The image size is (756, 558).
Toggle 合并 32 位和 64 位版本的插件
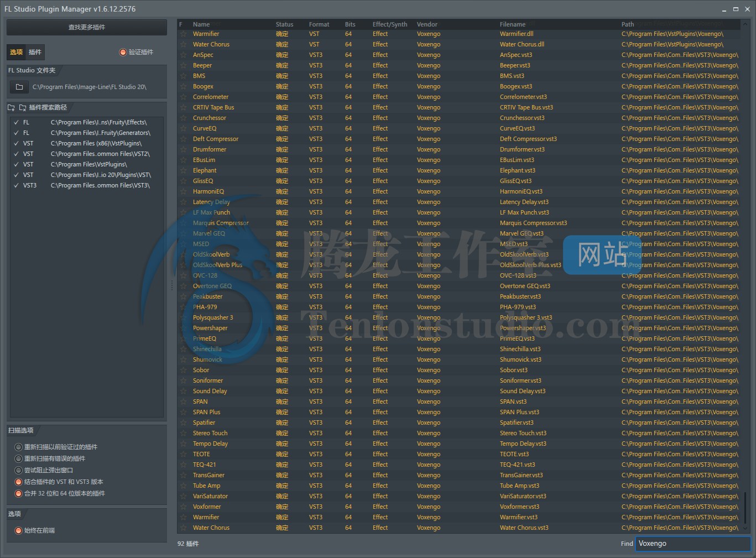pos(18,493)
